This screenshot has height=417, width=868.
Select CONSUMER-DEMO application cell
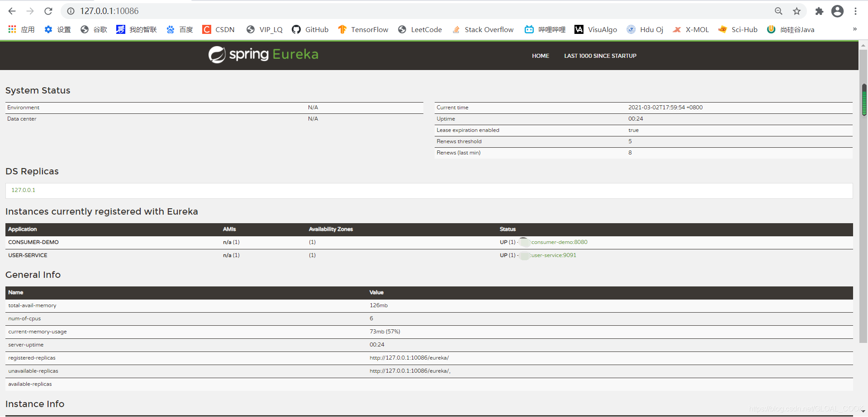[33, 242]
